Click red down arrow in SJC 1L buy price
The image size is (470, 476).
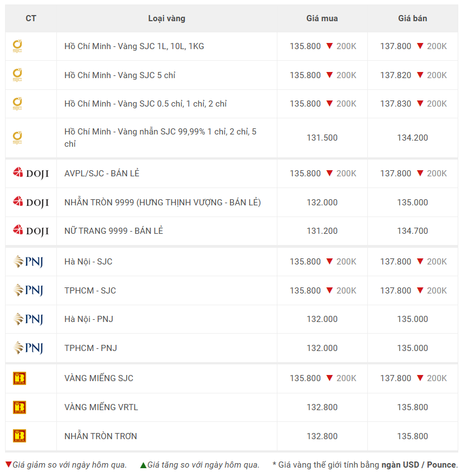coord(329,46)
